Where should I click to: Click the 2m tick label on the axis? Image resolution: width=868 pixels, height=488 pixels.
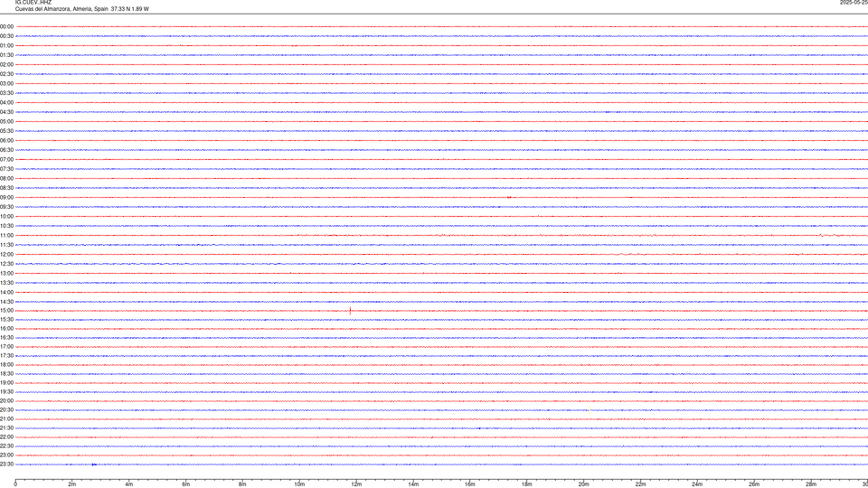[72, 484]
